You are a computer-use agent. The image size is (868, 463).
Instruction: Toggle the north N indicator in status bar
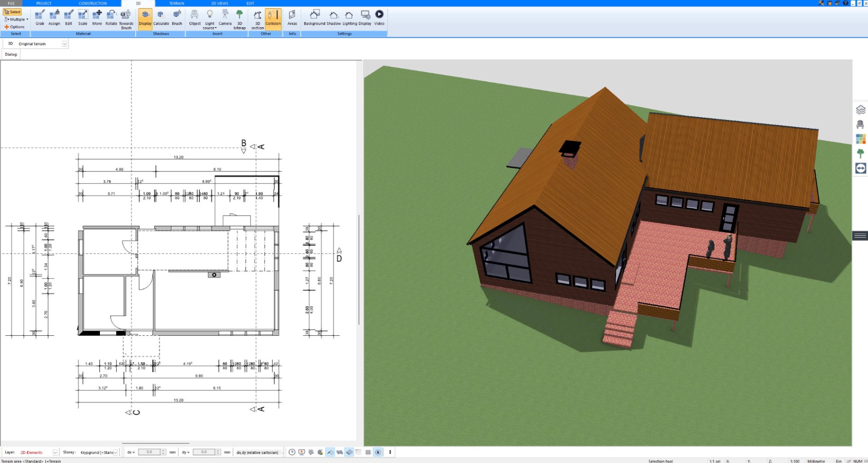coord(378,452)
